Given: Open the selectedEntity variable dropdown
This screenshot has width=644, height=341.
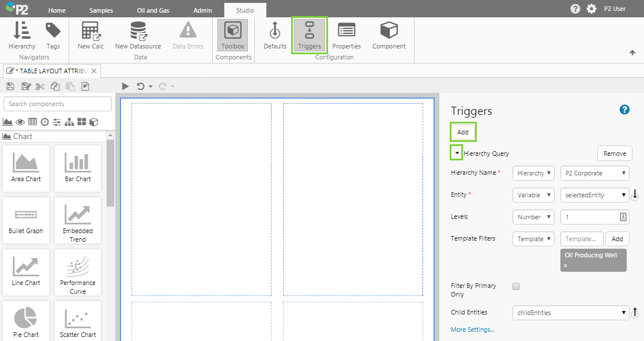Looking at the screenshot, I should [596, 195].
